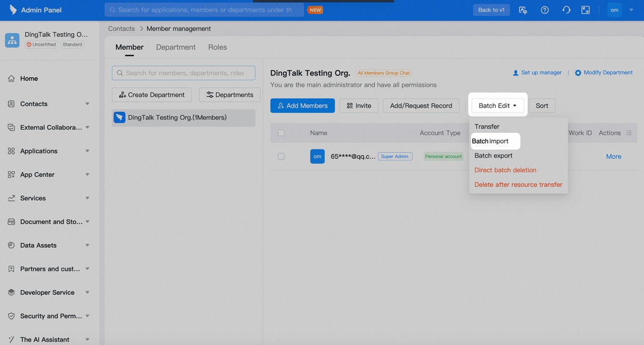Click the Uncertified status badge

tap(41, 44)
